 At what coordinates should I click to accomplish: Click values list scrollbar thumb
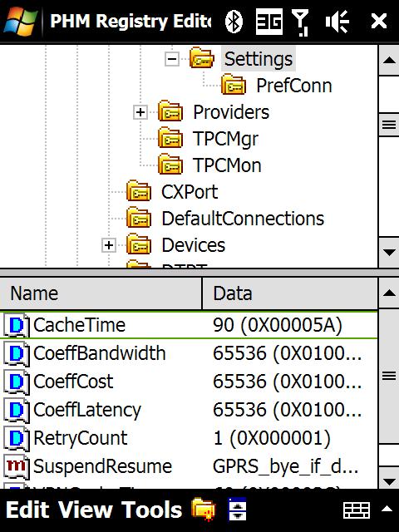[389, 376]
